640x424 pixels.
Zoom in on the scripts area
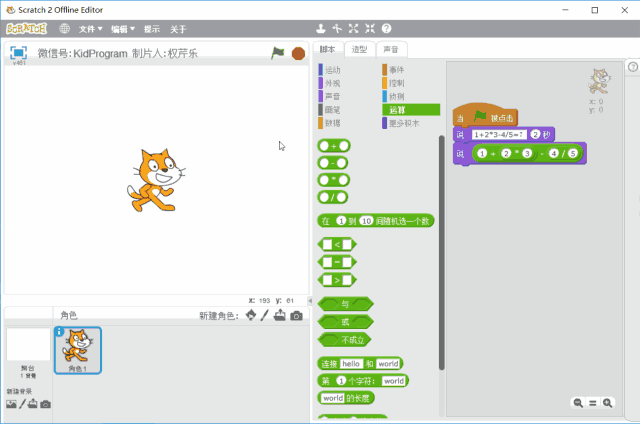(607, 402)
